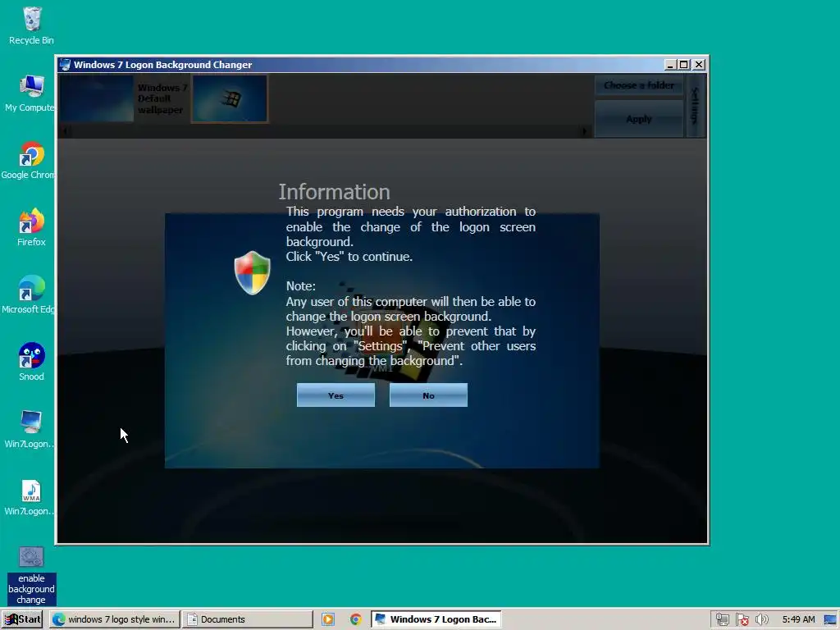Launch Chrome from quick launch icon
This screenshot has width=840, height=630.
coord(355,619)
